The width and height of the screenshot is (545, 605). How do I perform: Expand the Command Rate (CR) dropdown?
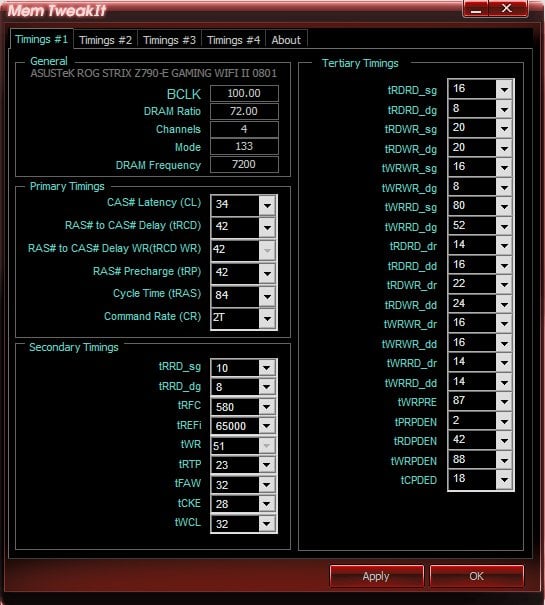[x=267, y=319]
